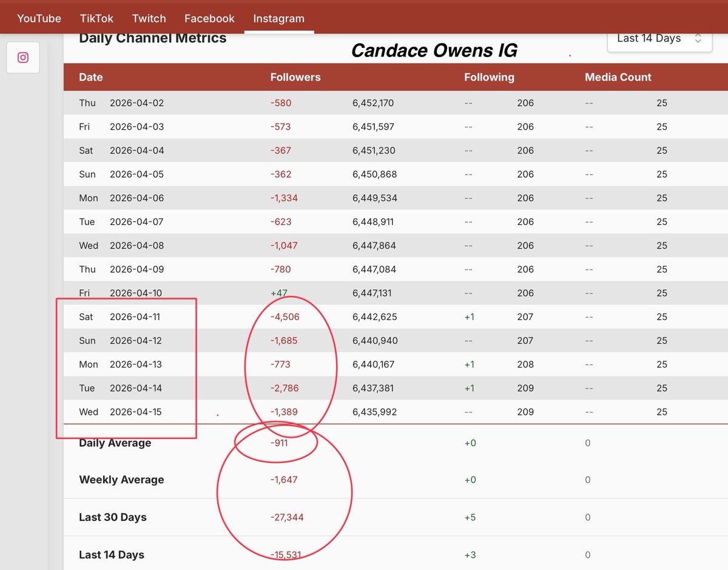Open the Last 14 Days dropdown

pyautogui.click(x=659, y=38)
